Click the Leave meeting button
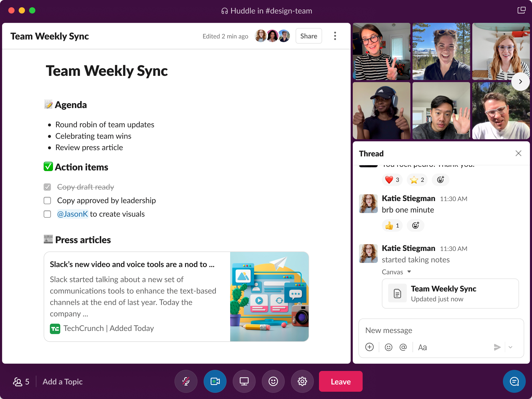 [341, 381]
